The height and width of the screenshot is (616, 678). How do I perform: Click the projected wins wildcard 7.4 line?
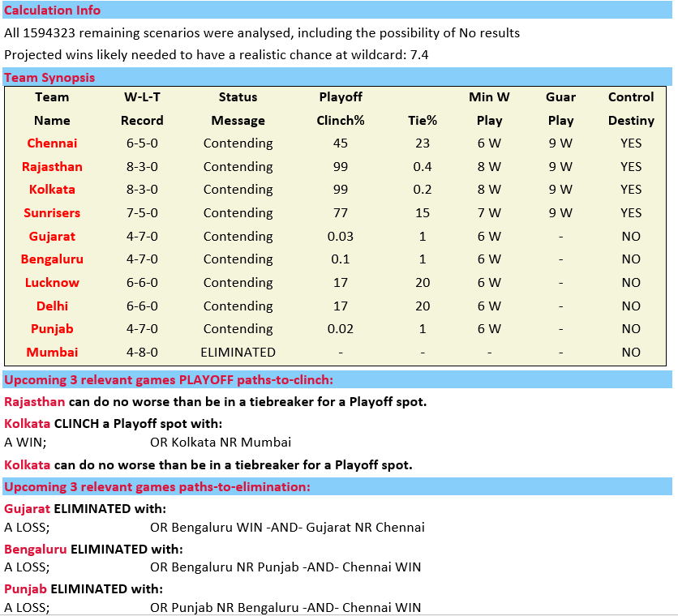click(217, 55)
